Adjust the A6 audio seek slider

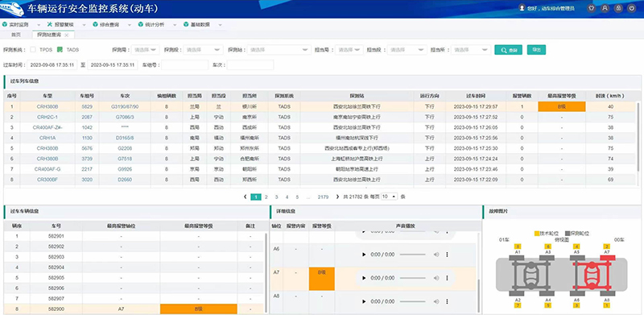(x=413, y=255)
